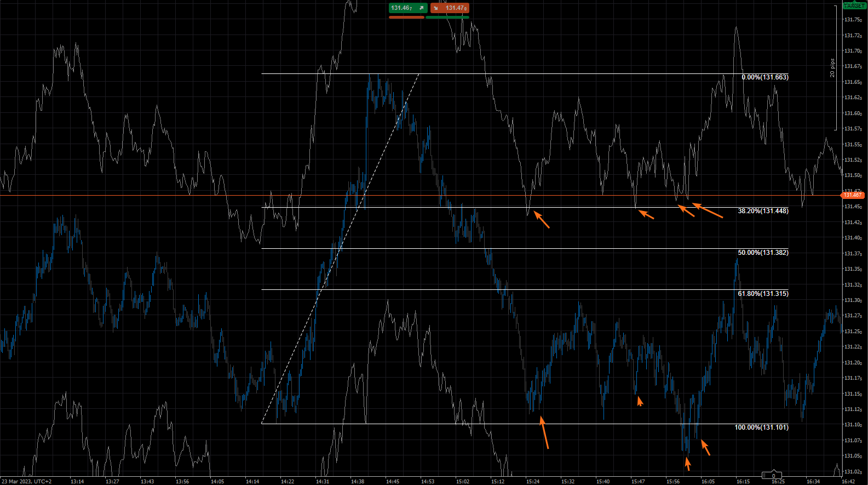Click the green TARGET tag at top right
This screenshot has height=485, width=868.
tap(854, 5)
